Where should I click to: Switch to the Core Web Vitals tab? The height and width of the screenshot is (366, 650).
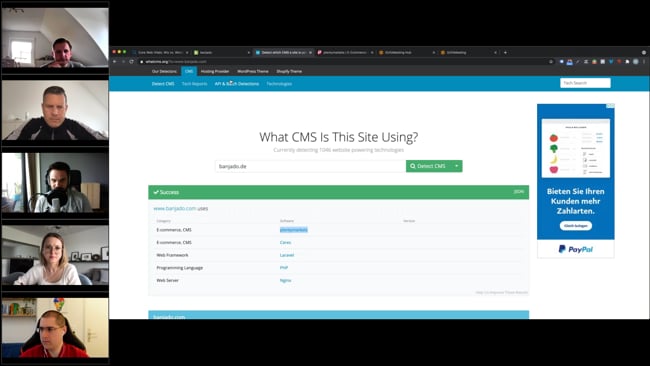tap(160, 53)
